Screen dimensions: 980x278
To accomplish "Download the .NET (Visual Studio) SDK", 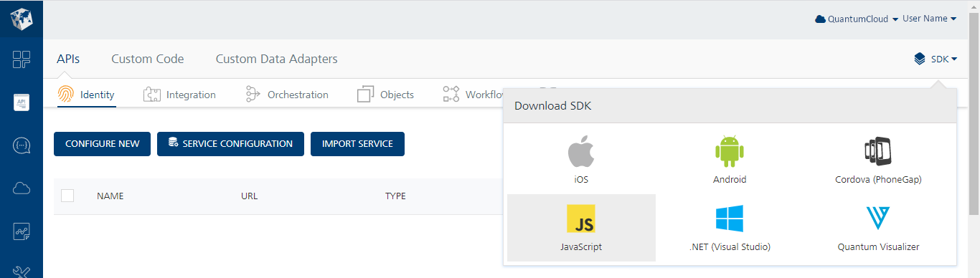I will (x=730, y=228).
